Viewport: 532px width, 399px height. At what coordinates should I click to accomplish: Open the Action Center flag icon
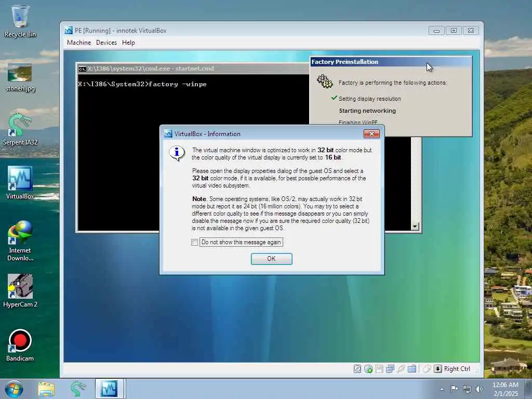454,389
